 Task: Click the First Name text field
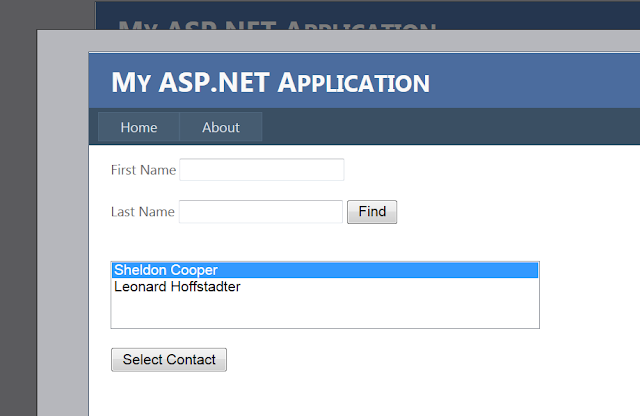point(261,170)
